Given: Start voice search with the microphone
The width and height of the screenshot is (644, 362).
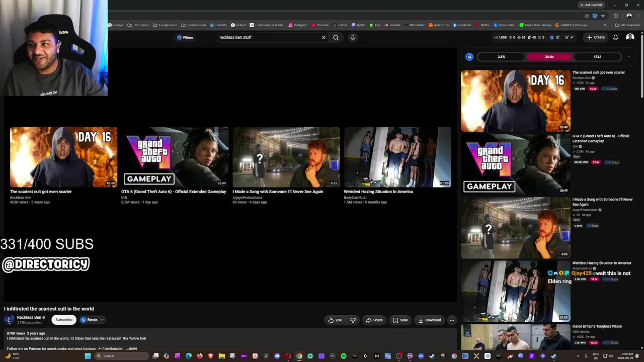Looking at the screenshot, I should click(x=353, y=37).
